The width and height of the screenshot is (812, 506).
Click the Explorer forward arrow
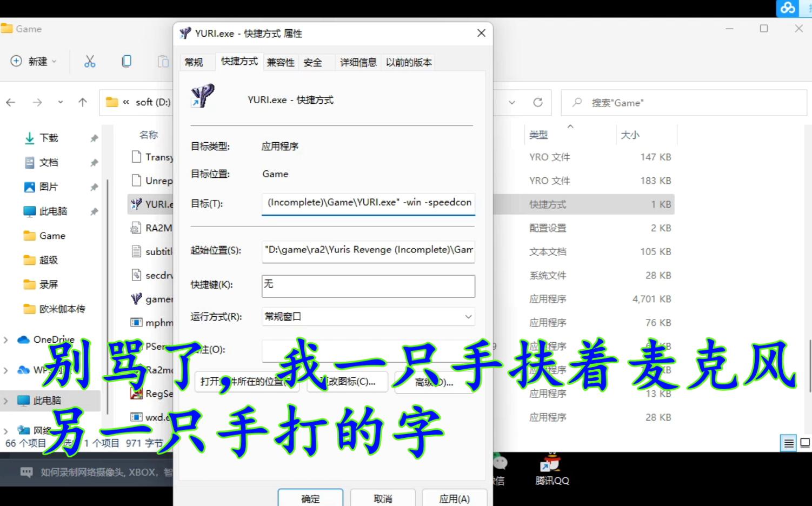click(x=37, y=102)
